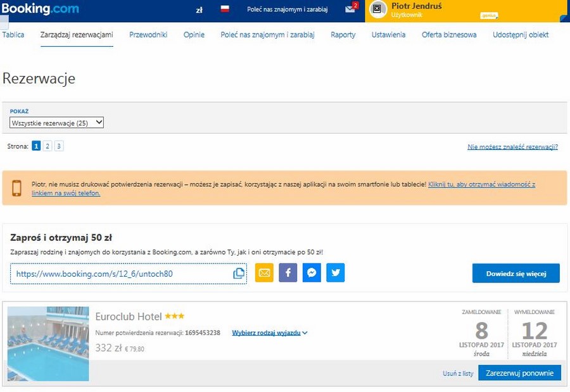The height and width of the screenshot is (392, 570).
Task: Click Dowiedz się więcej button
Action: (516, 274)
